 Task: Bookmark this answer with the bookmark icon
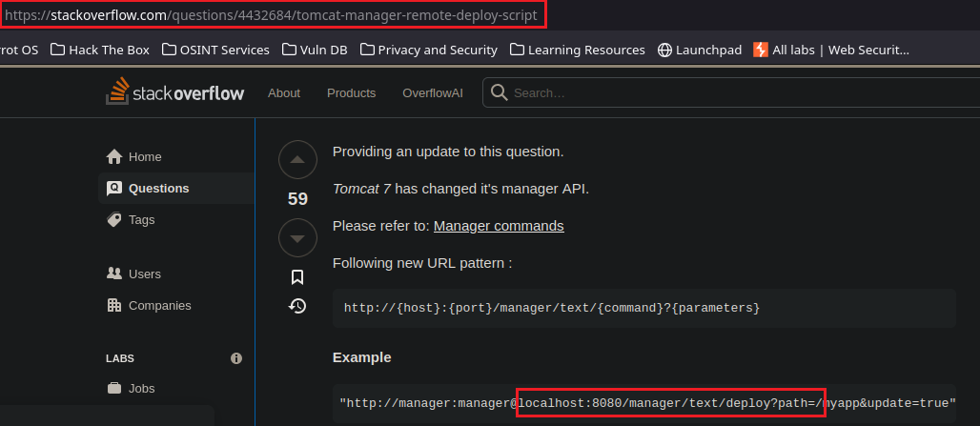297,277
